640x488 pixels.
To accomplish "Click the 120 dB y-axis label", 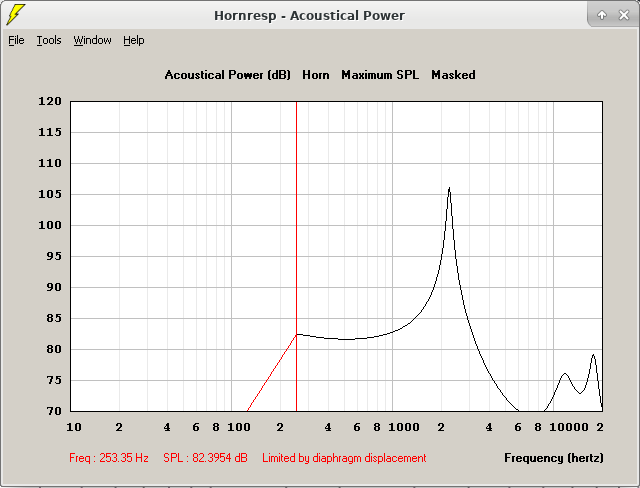I will [x=50, y=101].
